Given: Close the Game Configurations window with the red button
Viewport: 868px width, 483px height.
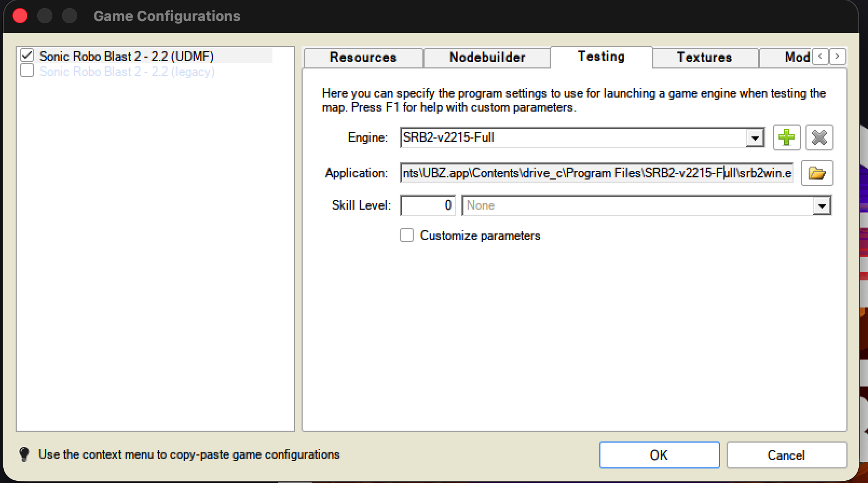Looking at the screenshot, I should coord(20,16).
